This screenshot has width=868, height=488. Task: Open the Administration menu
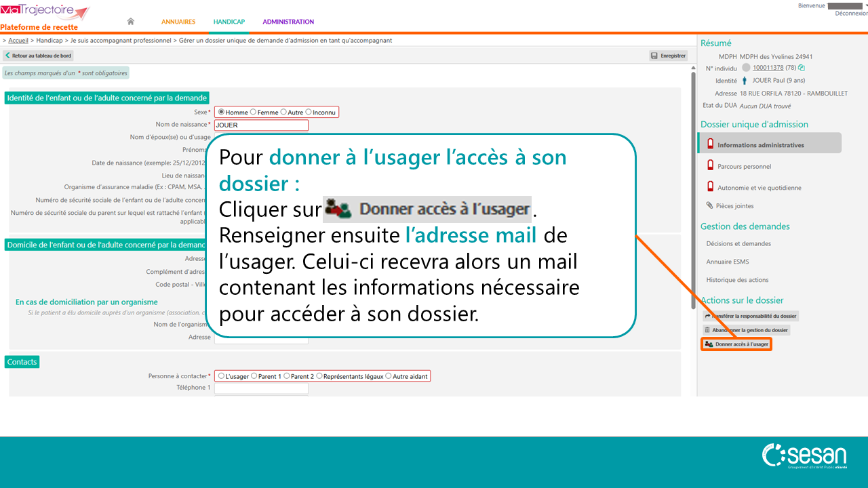tap(288, 22)
